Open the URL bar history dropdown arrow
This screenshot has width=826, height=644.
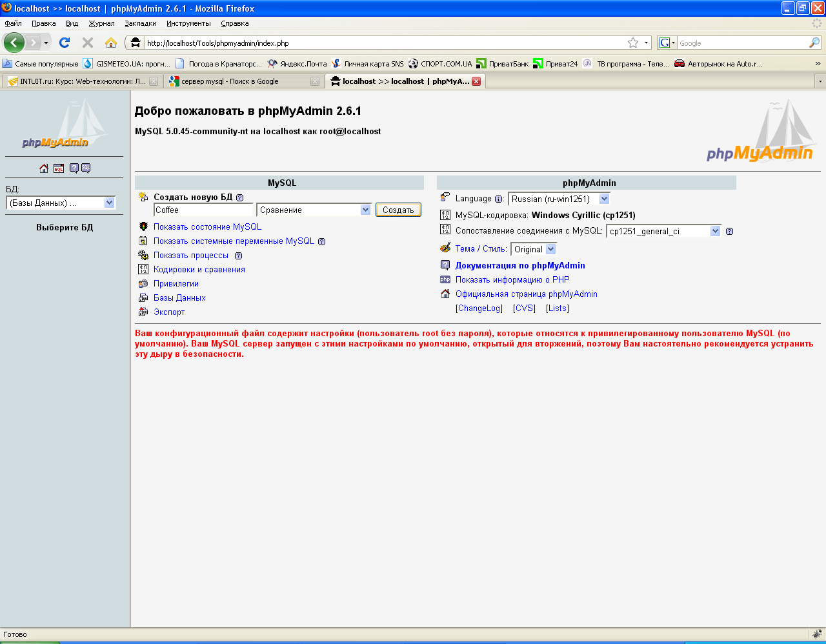pos(646,43)
